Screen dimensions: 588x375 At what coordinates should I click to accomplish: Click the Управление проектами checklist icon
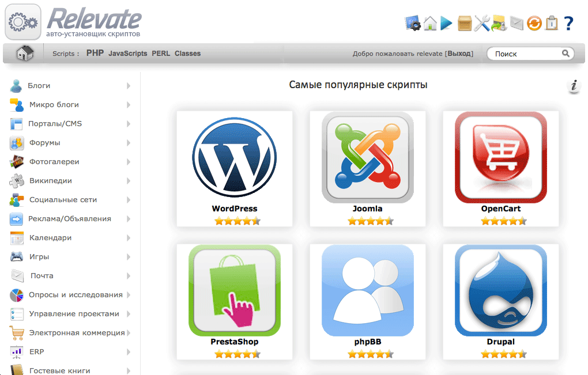[x=17, y=314]
